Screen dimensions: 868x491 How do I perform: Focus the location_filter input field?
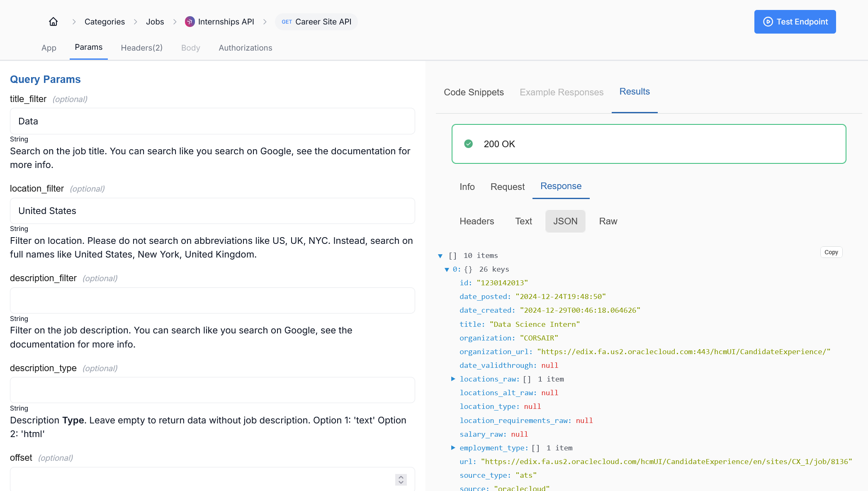click(212, 211)
